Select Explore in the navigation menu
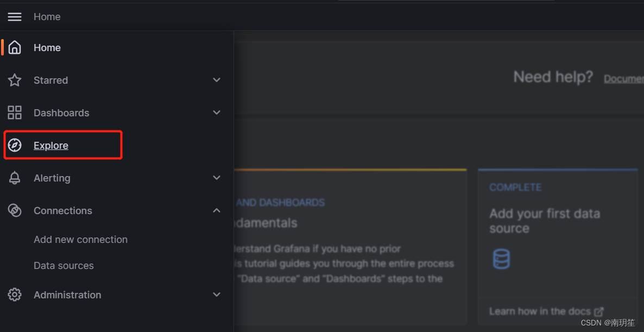The image size is (644, 332). (x=50, y=145)
